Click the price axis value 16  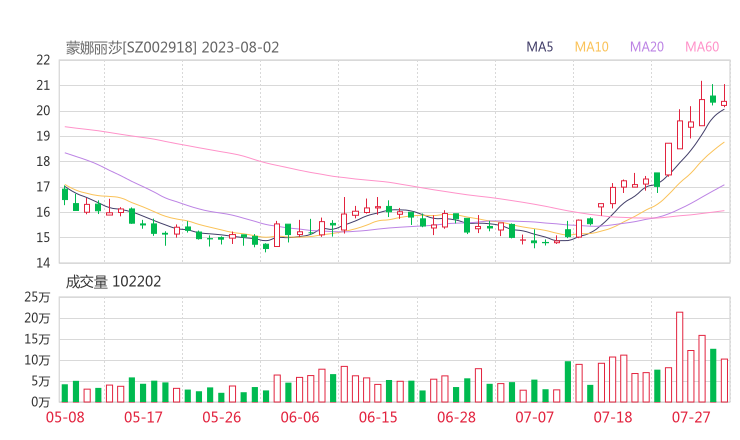[x=43, y=212]
